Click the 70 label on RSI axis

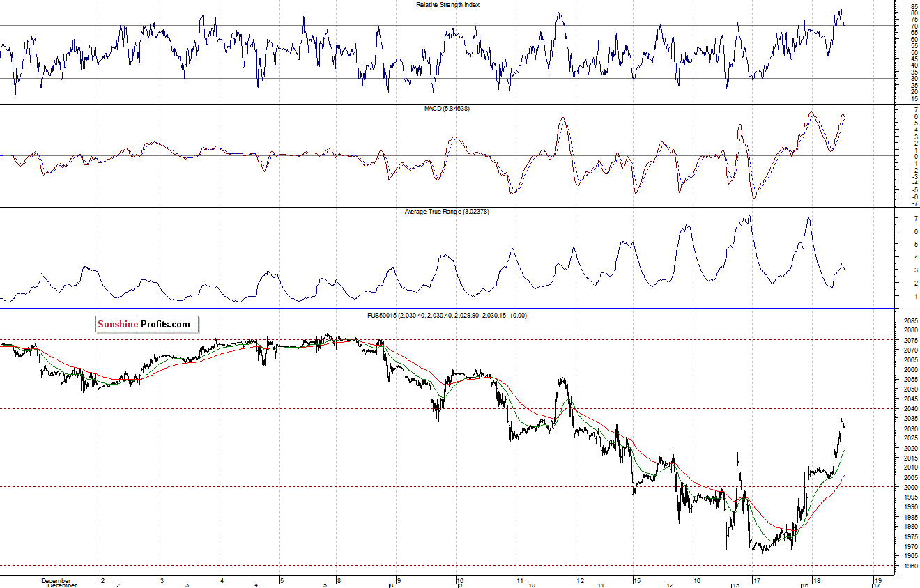click(x=913, y=26)
